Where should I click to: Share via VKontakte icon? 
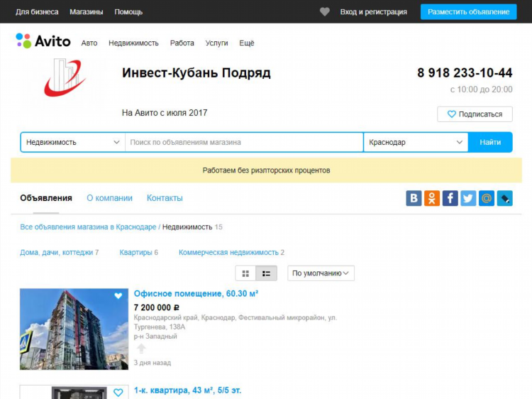click(x=414, y=198)
